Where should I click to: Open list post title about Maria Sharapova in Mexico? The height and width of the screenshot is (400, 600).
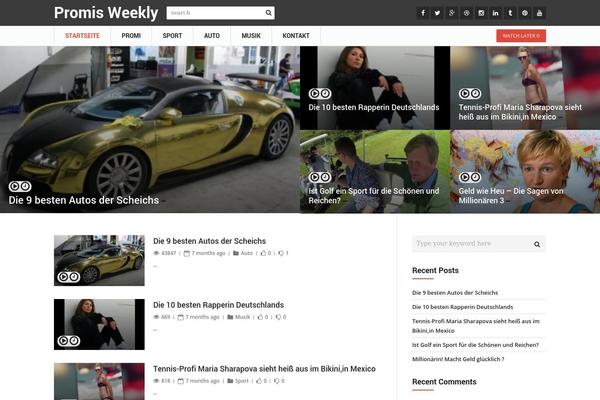[264, 369]
